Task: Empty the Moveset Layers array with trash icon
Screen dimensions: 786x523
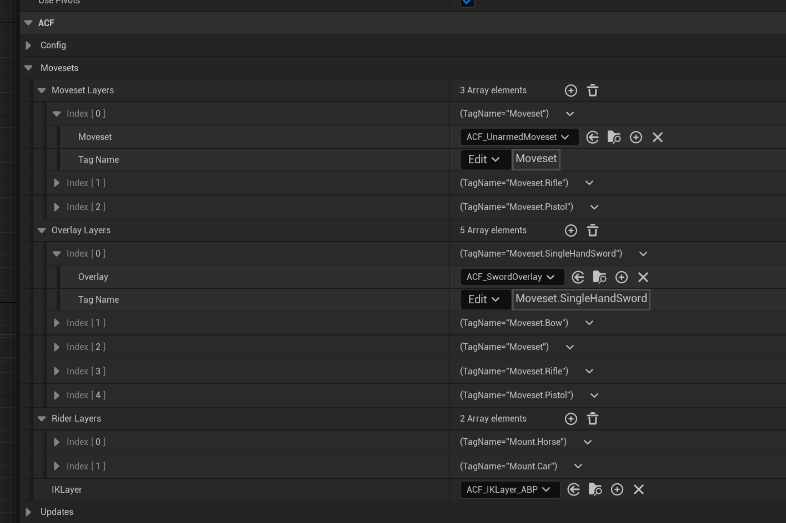Action: 592,90
